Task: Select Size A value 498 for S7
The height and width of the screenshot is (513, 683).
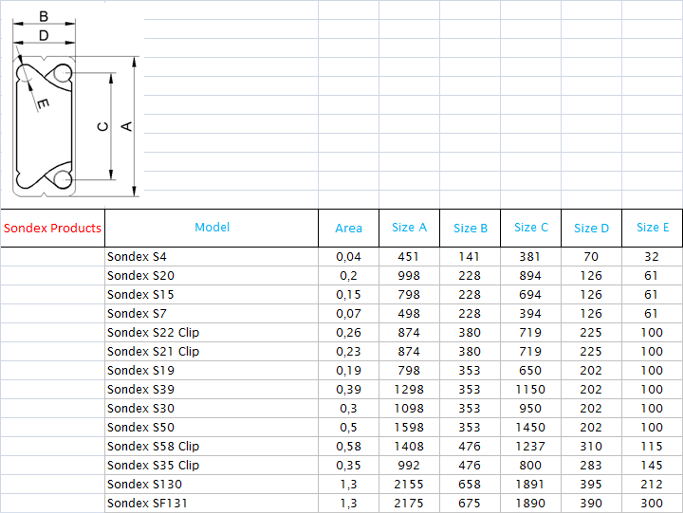Action: (409, 314)
